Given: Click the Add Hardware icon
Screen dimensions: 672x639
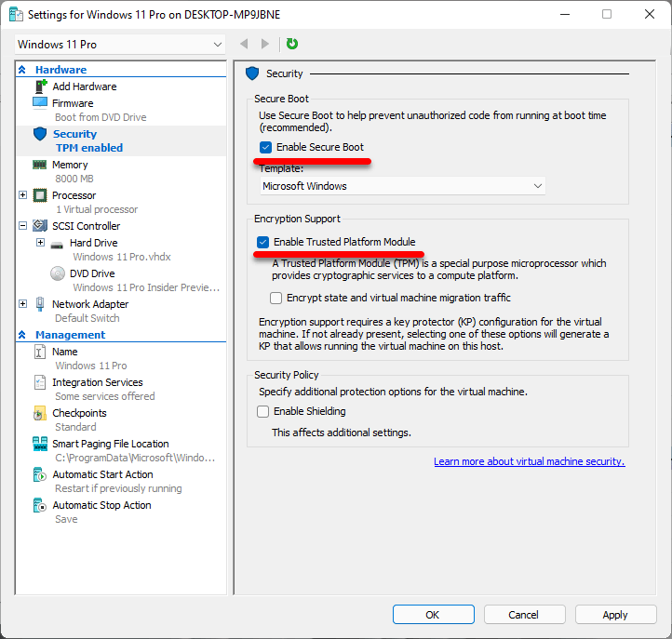Looking at the screenshot, I should tap(41, 87).
